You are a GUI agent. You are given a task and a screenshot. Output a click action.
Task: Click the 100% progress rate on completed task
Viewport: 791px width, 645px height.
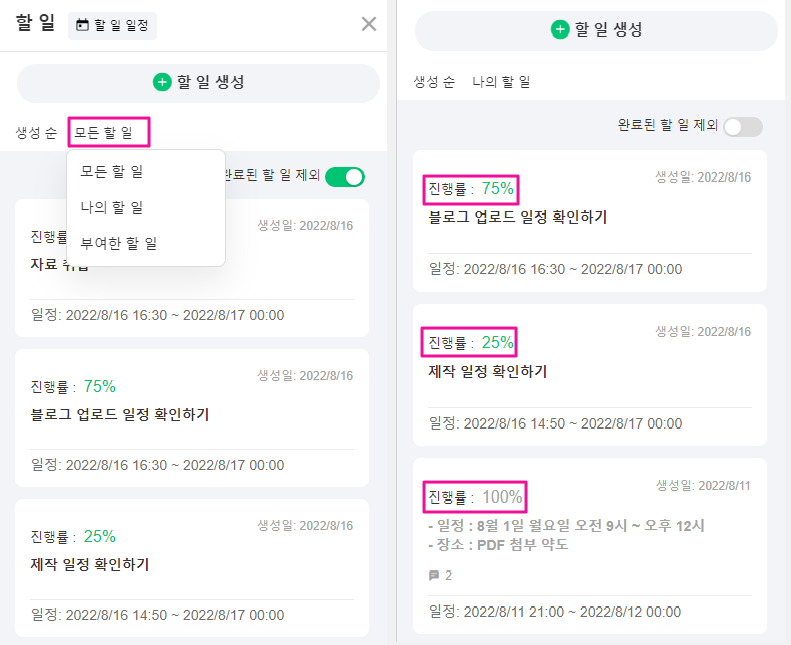(x=502, y=496)
